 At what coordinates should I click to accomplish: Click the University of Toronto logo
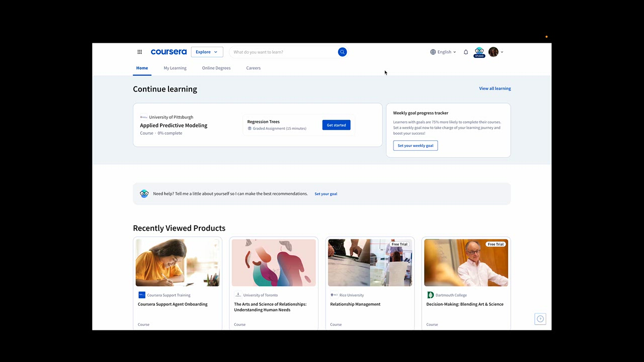coord(238,295)
